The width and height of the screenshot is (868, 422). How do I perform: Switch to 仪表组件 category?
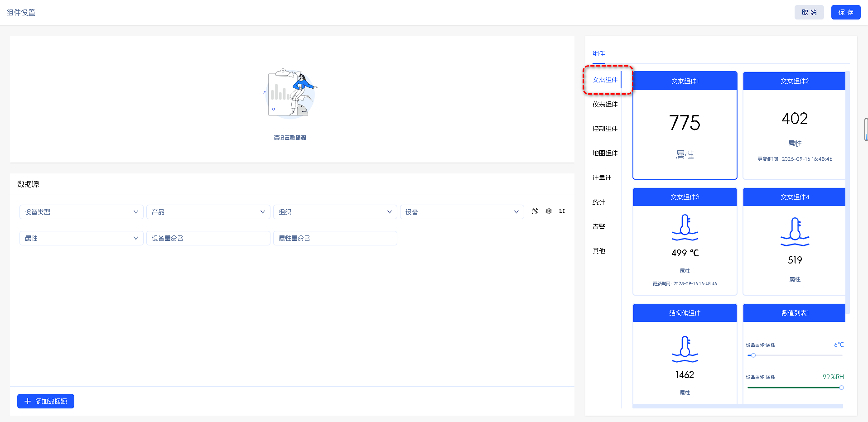tap(605, 104)
